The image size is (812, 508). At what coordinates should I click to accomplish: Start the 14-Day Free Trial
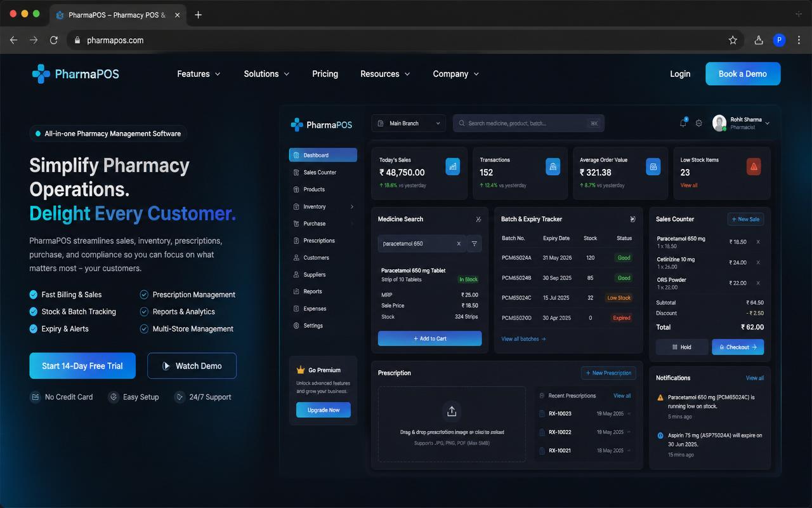coord(82,366)
